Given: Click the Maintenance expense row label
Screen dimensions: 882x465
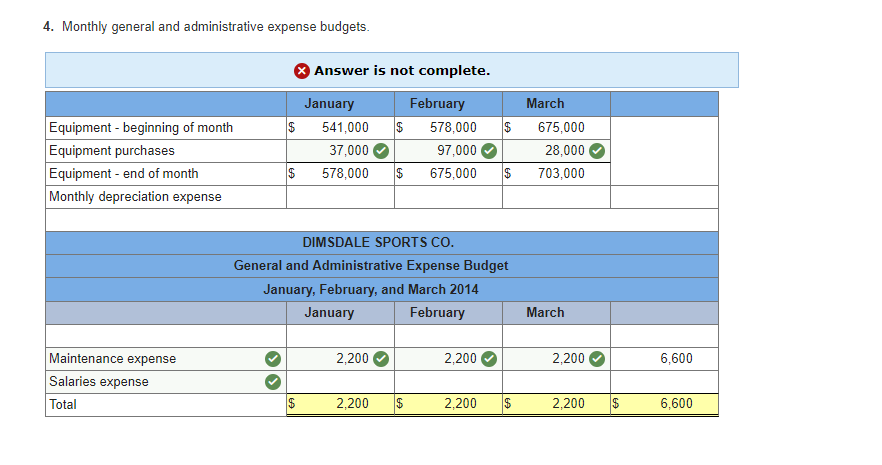Looking at the screenshot, I should pos(112,359).
